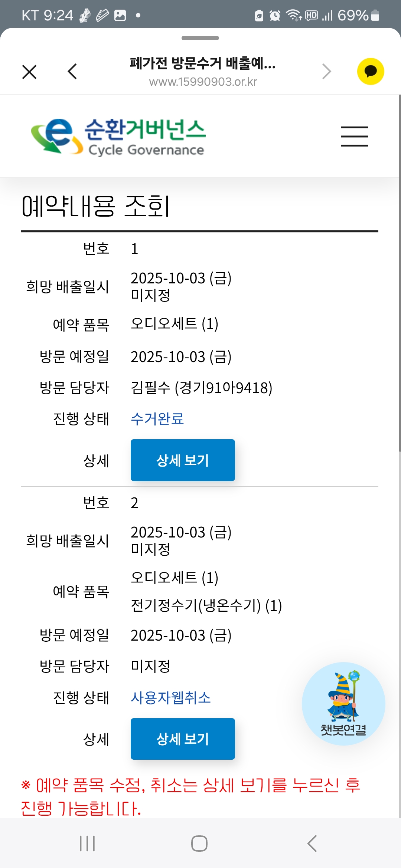Tap the battery indicator in status bar
This screenshot has height=868, width=401.
(x=375, y=16)
